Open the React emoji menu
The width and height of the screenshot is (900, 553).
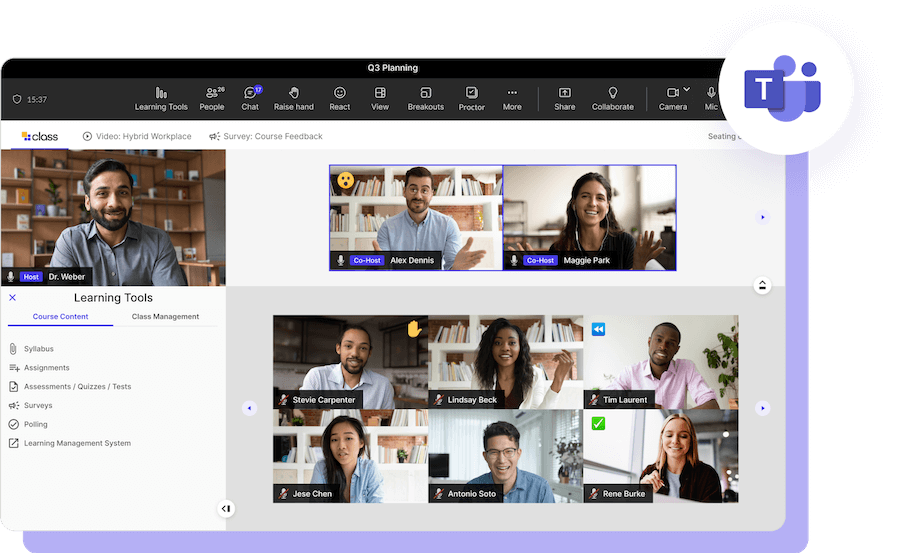340,98
